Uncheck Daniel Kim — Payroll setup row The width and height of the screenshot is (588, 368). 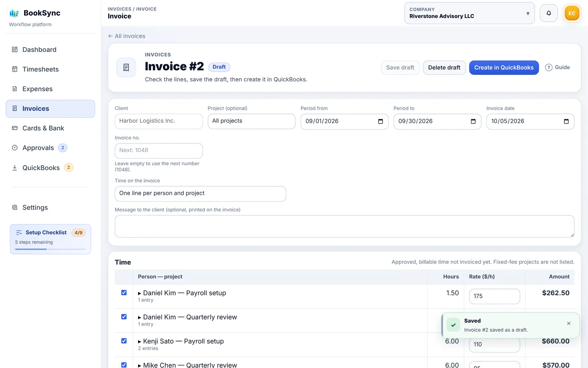(x=124, y=293)
